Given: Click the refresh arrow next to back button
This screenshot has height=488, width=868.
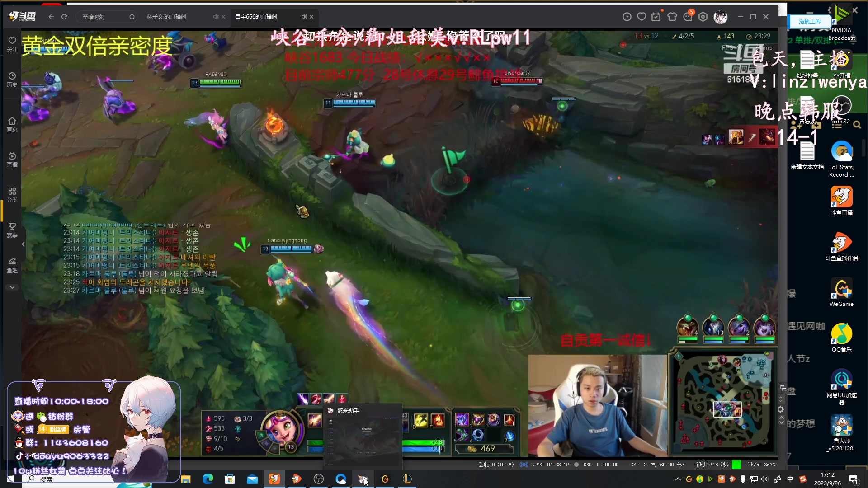Looking at the screenshot, I should coord(64,17).
